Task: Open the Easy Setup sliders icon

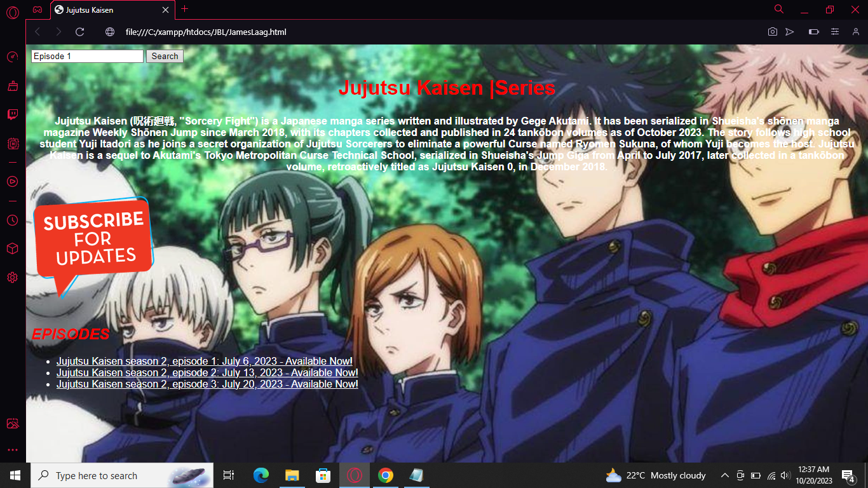Action: pyautogui.click(x=835, y=32)
